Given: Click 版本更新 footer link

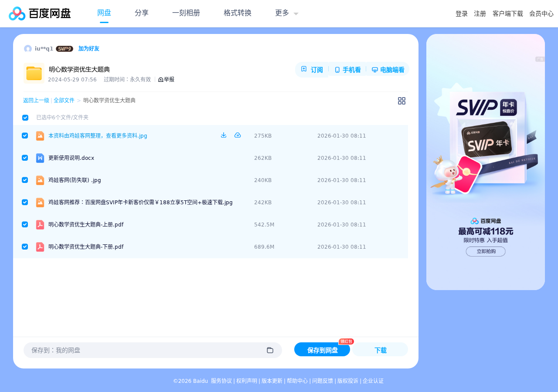Looking at the screenshot, I should click(x=272, y=381).
